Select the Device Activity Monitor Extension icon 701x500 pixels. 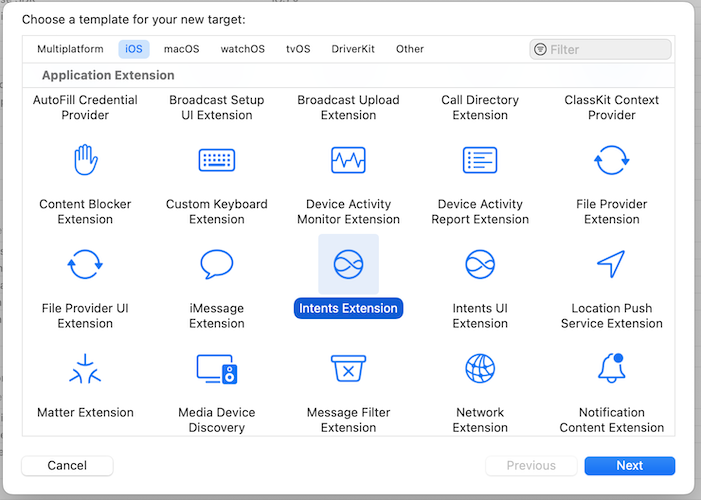[x=348, y=160]
